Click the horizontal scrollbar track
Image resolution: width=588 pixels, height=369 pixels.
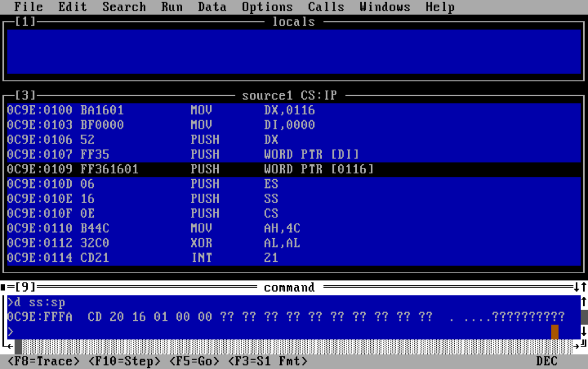(297, 347)
